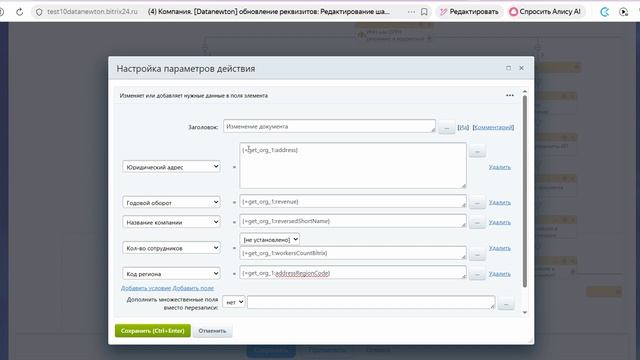Open value picker for multiple fields input

click(506, 304)
